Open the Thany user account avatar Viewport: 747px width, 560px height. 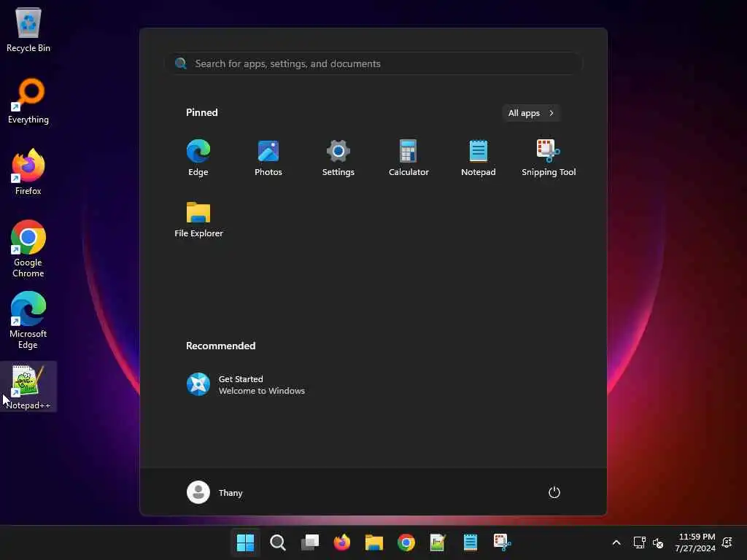tap(198, 492)
